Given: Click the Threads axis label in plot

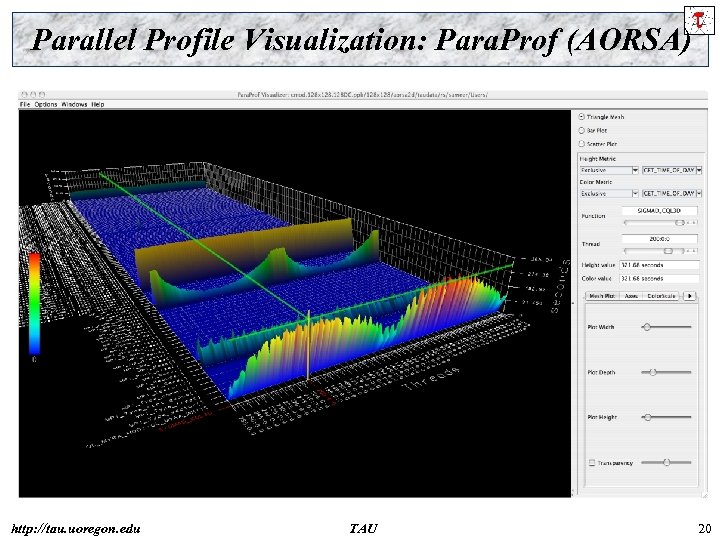Looking at the screenshot, I should [431, 380].
